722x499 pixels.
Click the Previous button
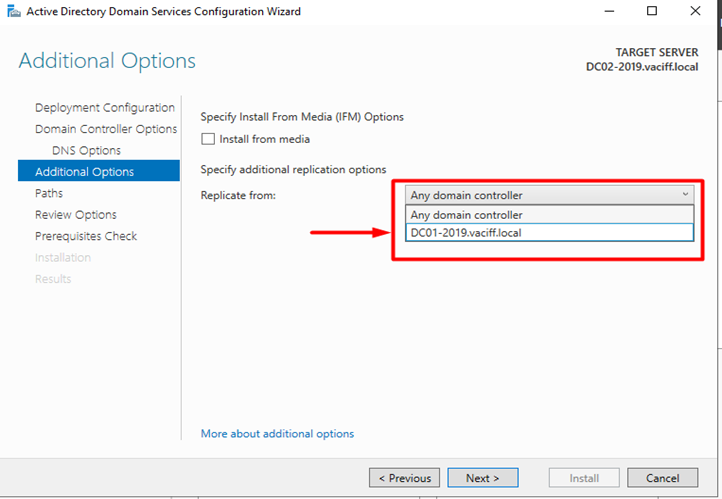point(404,478)
